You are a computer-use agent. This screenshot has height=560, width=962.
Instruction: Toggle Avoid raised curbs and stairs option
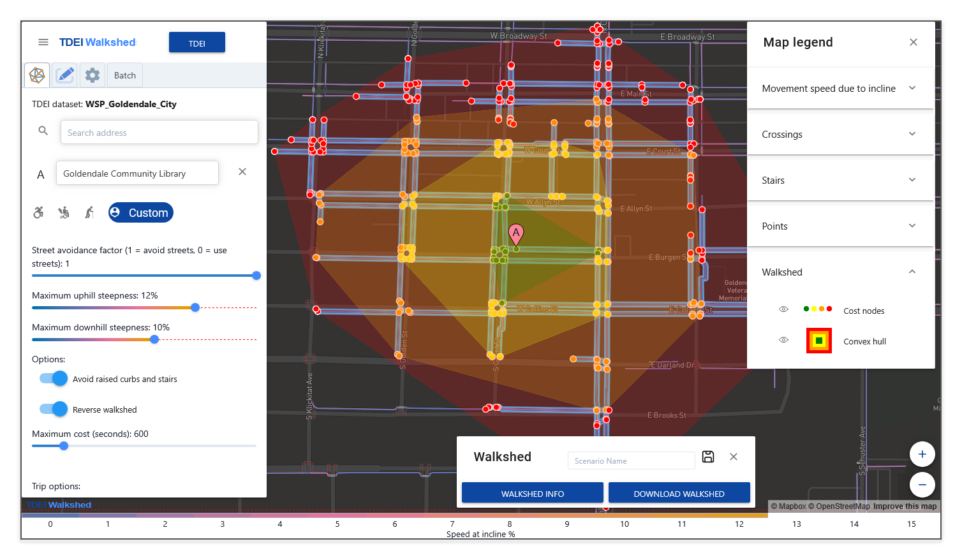tap(52, 378)
